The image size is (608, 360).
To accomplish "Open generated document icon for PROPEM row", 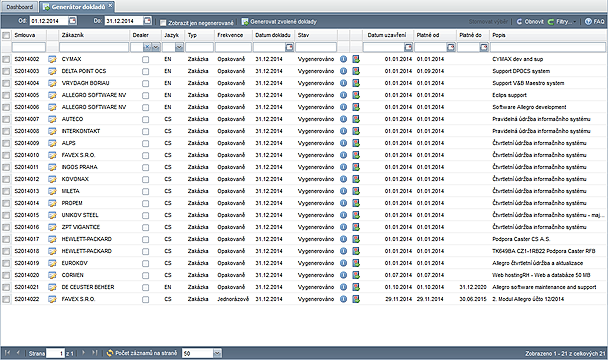I will pyautogui.click(x=356, y=203).
